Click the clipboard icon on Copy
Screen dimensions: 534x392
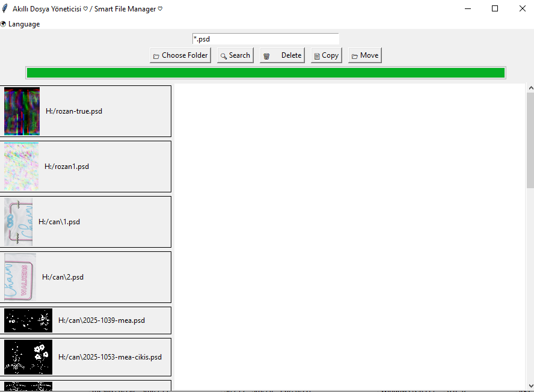tap(317, 56)
